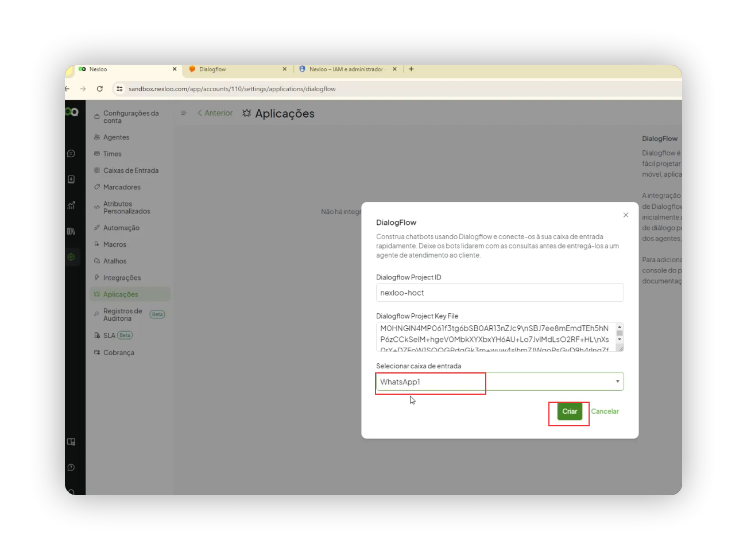Click the DialogFlow heading in right panel
The width and height of the screenshot is (747, 560).
coord(660,139)
